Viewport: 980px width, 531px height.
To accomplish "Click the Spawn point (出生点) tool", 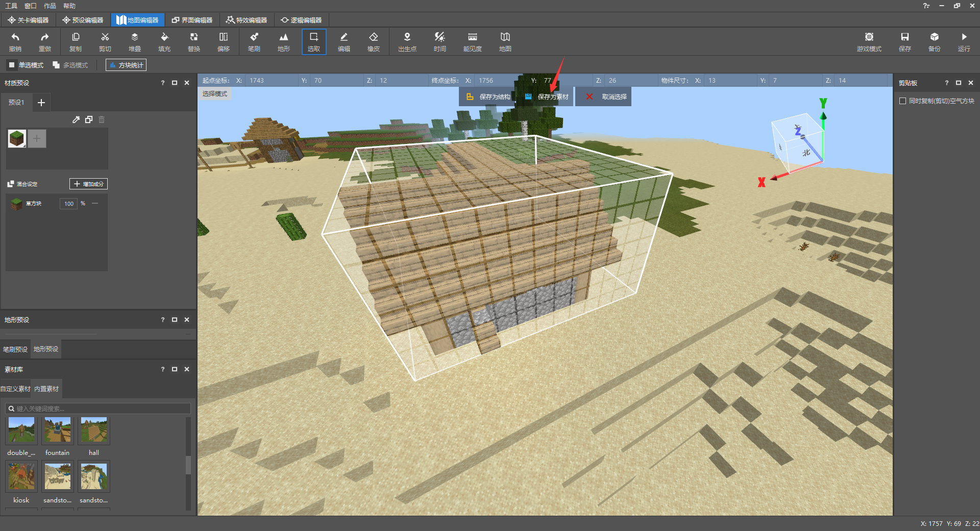I will click(x=407, y=42).
